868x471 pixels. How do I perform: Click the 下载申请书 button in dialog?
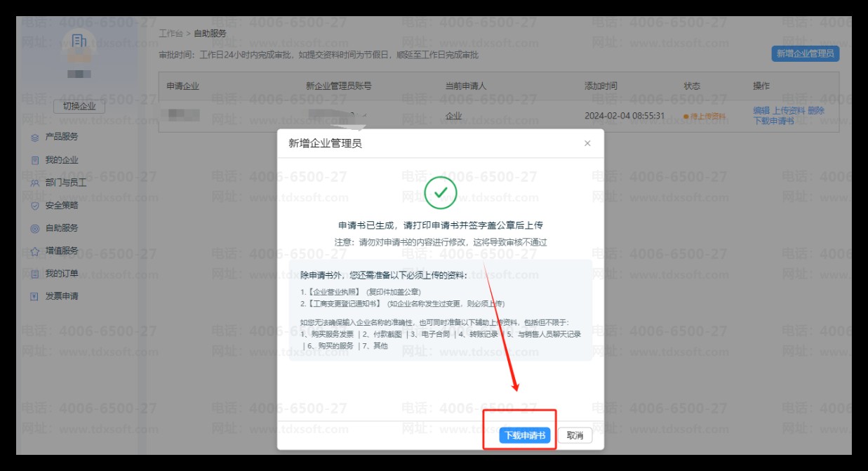[525, 435]
